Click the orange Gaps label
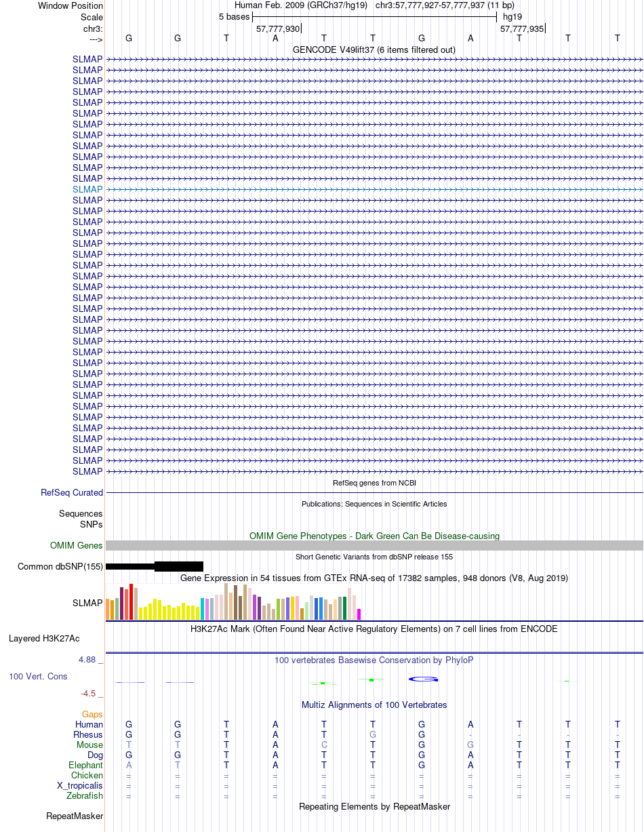 [x=93, y=714]
